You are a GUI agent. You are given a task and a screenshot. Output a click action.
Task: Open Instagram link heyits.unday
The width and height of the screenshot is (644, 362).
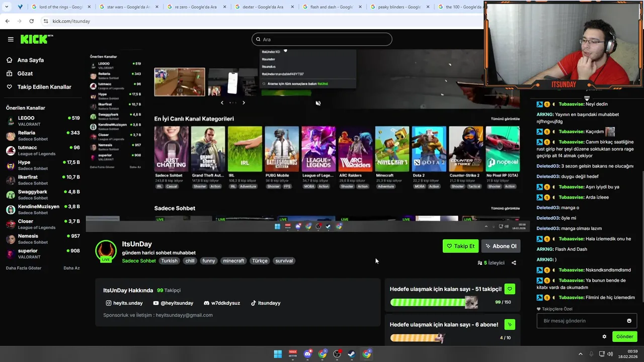coord(124,303)
